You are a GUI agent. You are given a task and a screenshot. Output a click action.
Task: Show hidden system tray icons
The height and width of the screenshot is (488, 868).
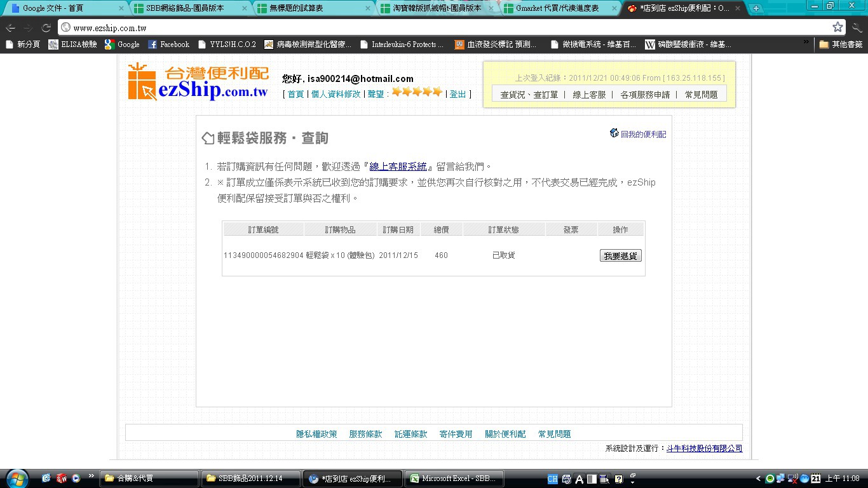pos(758,478)
